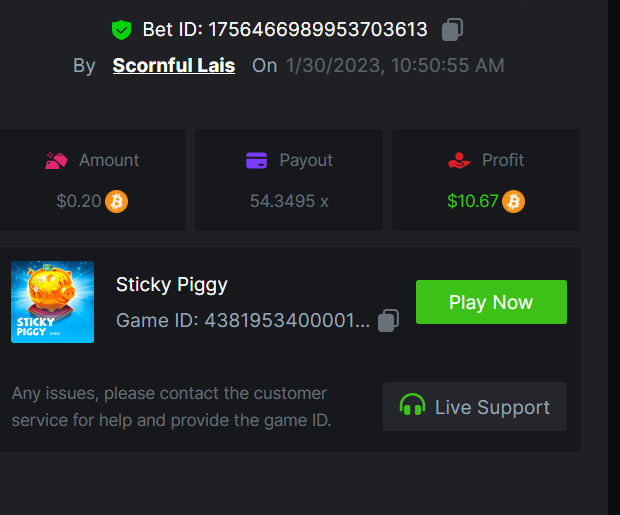This screenshot has height=515, width=620.
Task: Select the Bet ID number text
Action: click(x=318, y=30)
